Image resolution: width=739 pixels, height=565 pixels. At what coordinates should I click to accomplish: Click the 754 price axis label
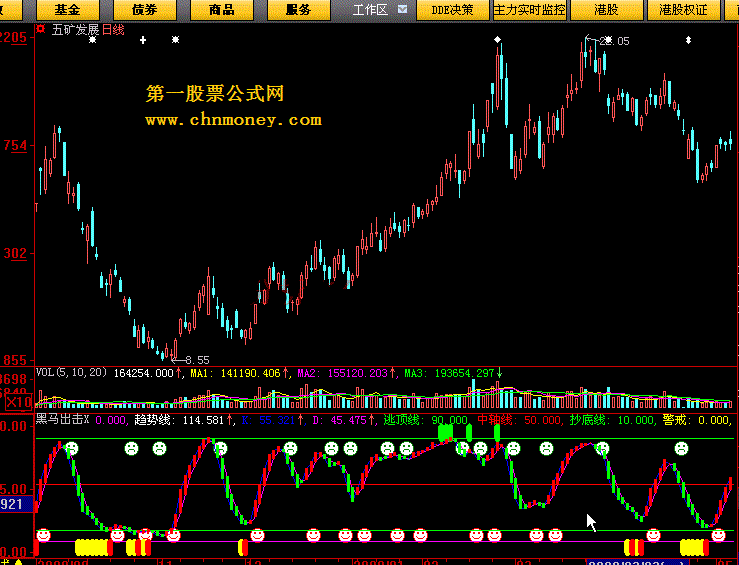pos(15,146)
